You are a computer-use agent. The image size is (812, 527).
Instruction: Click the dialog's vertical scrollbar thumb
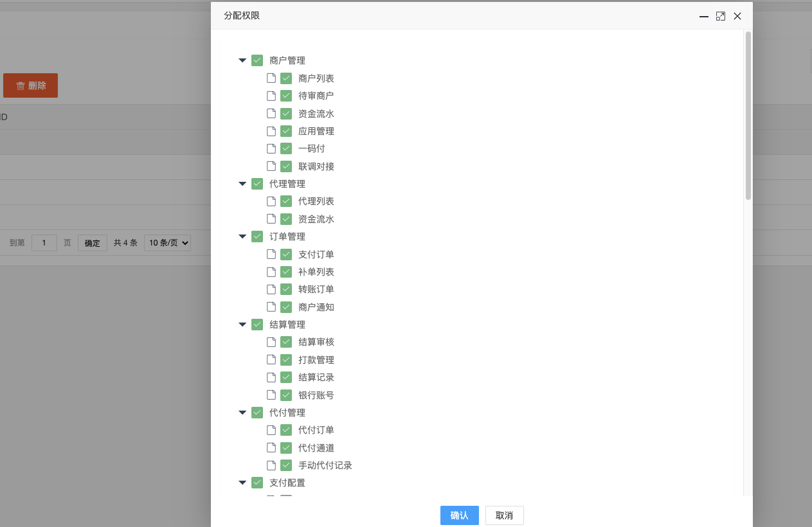[748, 116]
